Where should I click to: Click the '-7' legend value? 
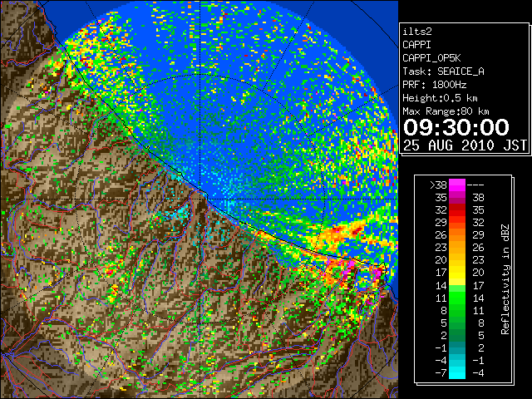(441, 373)
